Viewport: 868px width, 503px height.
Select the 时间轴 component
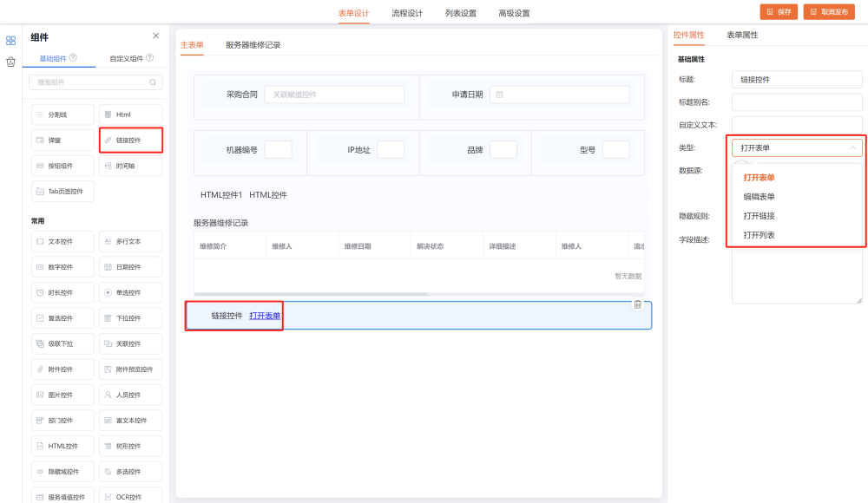(130, 166)
